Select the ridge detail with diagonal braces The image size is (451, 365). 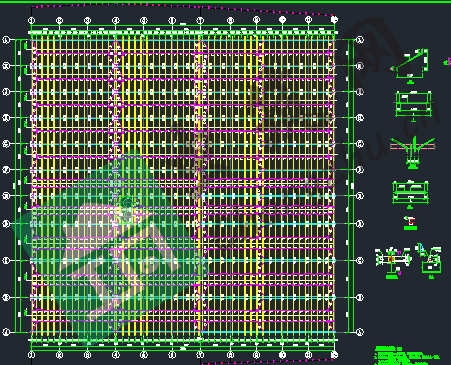click(413, 152)
